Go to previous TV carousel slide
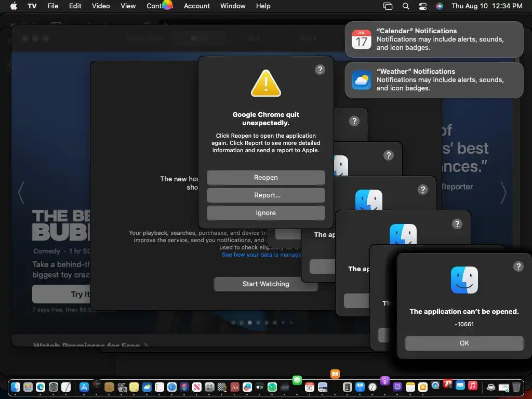 pos(21,192)
